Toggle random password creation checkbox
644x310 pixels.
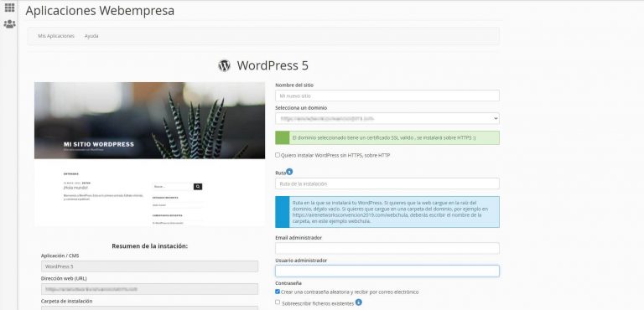(278, 292)
